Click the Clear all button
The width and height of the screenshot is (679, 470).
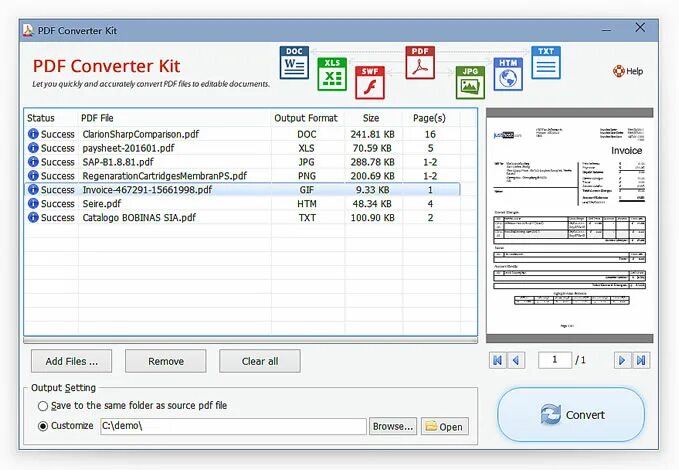(x=260, y=361)
